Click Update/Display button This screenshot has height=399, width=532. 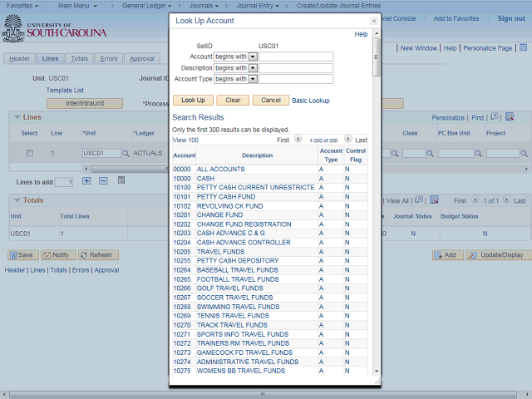tap(499, 255)
